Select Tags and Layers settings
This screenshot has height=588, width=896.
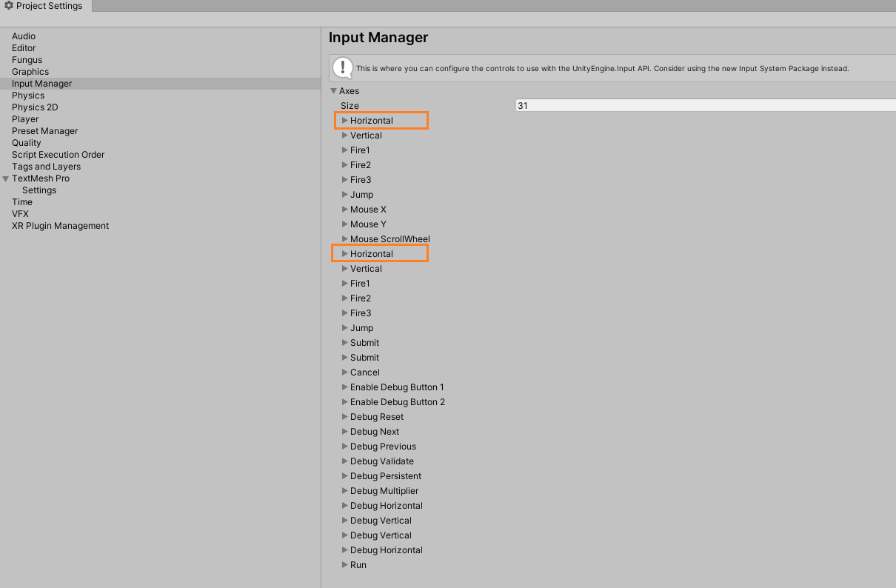(x=45, y=166)
